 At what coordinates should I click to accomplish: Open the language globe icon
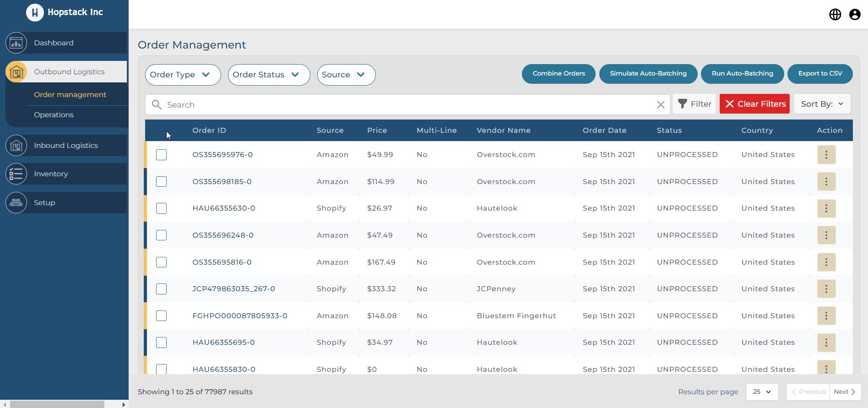pyautogui.click(x=835, y=15)
